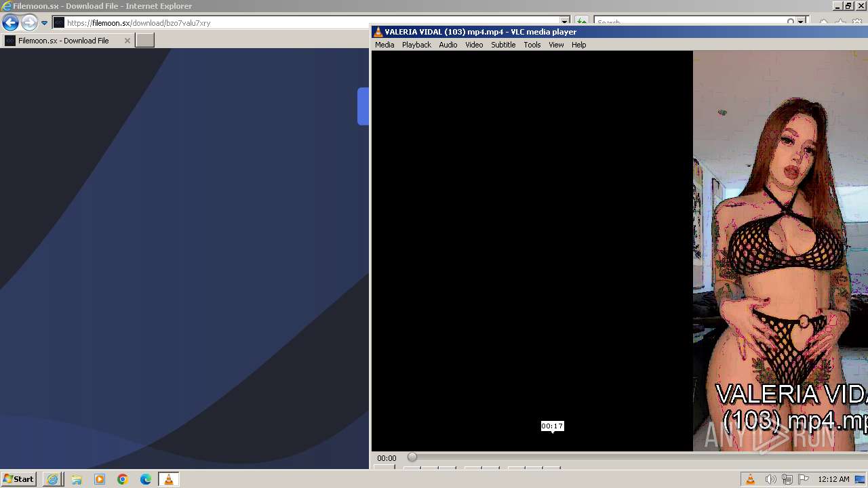Click the VLC cone icon in title bar
Screen dimensions: 868x488
point(378,32)
